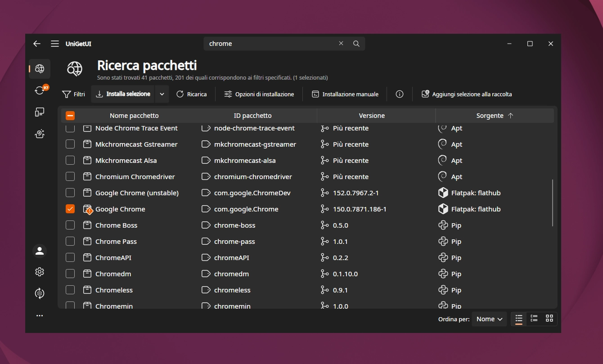Viewport: 603px width, 364px height.
Task: Click version 150.0.7871.186-1 cell
Action: pyautogui.click(x=360, y=209)
